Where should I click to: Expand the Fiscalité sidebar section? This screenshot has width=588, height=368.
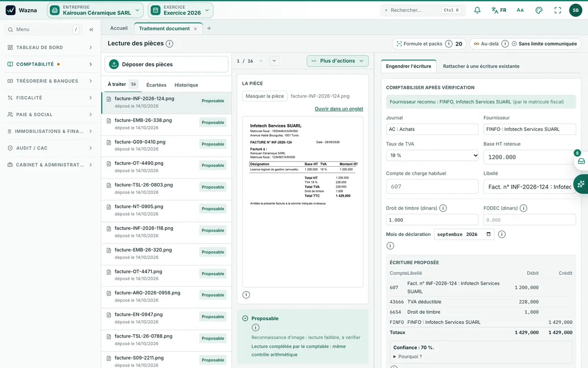[50, 98]
